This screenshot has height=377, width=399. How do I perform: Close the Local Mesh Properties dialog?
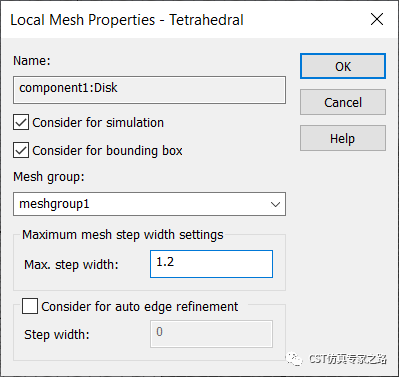(377, 19)
